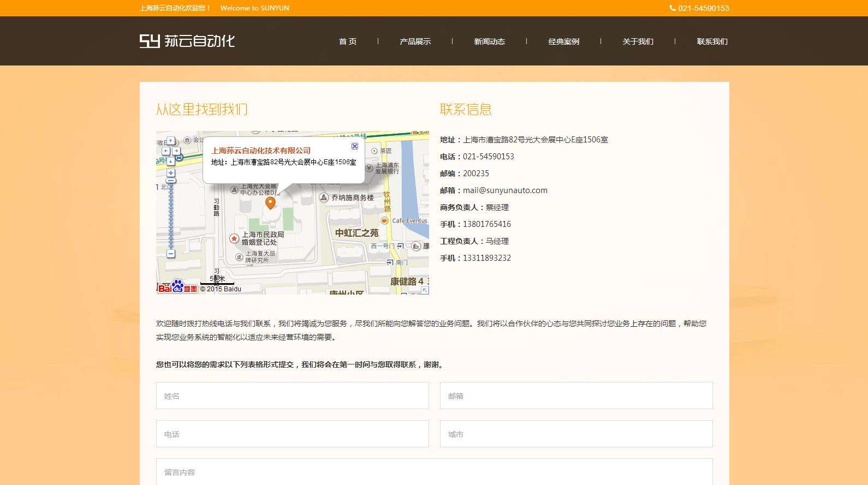Click the map pan right arrow
This screenshot has height=485, width=868.
pyautogui.click(x=176, y=151)
